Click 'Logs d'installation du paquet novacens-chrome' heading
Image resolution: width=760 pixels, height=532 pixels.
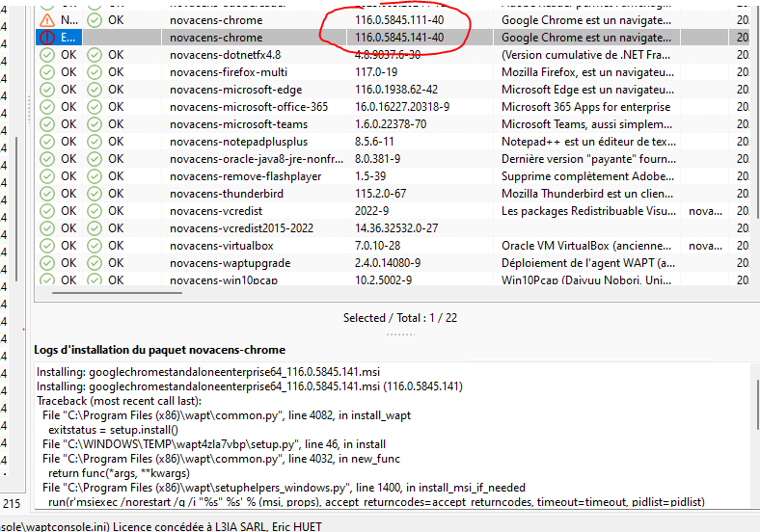click(x=159, y=350)
